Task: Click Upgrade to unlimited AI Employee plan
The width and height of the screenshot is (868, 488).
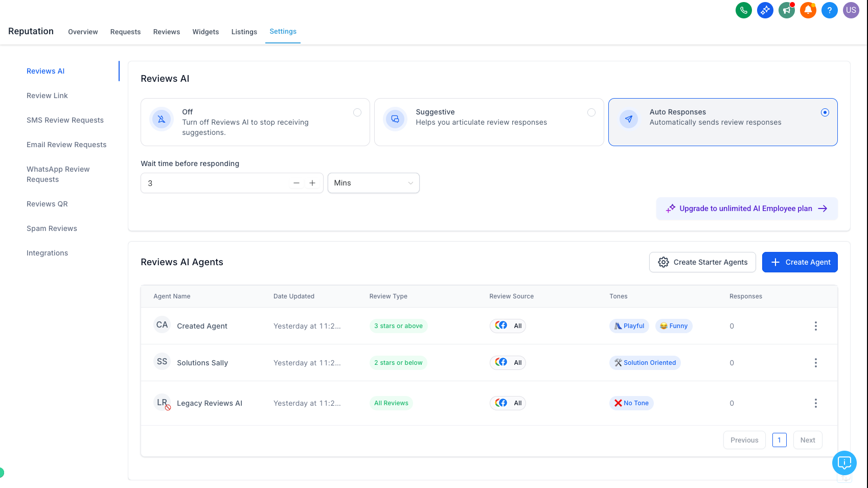Action: 746,208
